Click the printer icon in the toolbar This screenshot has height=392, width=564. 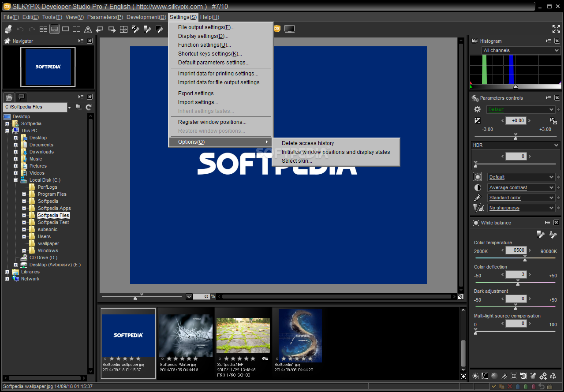pyautogui.click(x=8, y=29)
